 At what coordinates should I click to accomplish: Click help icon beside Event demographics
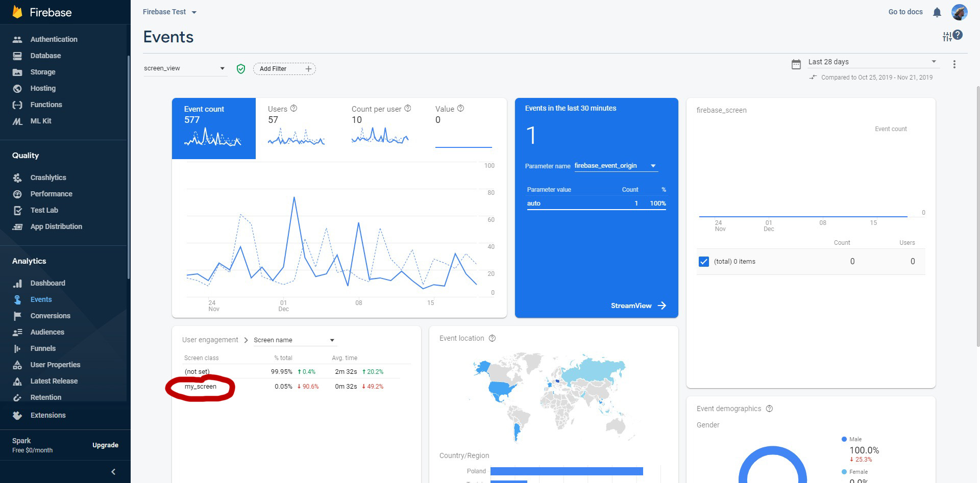(769, 409)
